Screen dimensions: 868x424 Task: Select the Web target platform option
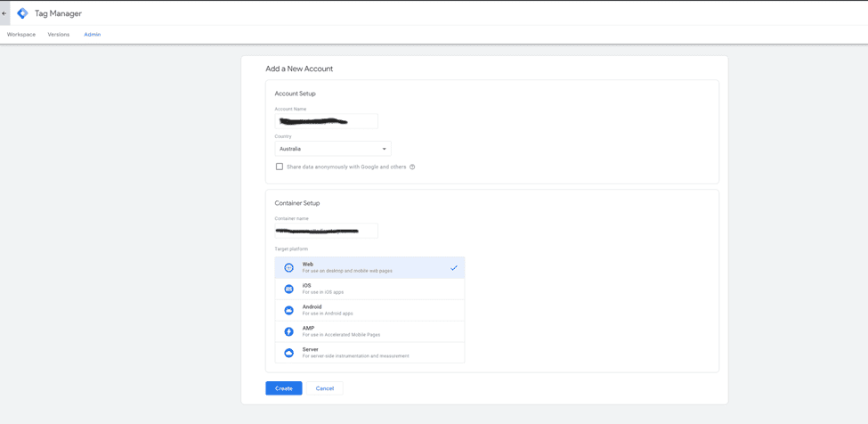tap(369, 267)
